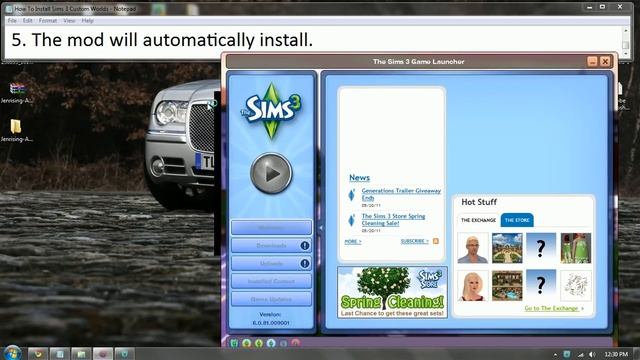Screen dimensions: 640x360
Task: Open 'The Sims 3 Store Spring Cleaning Sale!' link
Action: coord(393,220)
